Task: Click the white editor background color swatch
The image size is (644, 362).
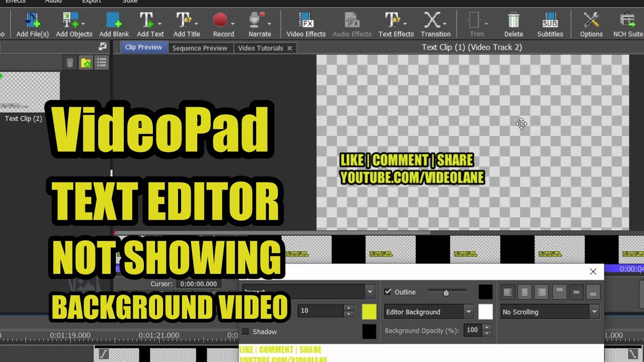Action: coord(486,312)
